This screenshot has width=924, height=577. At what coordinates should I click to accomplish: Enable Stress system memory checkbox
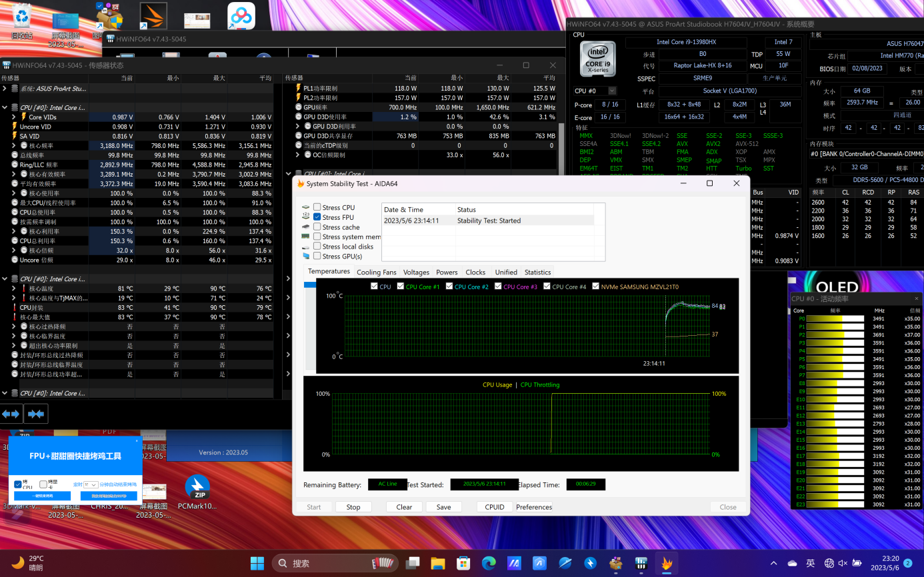[x=317, y=237]
